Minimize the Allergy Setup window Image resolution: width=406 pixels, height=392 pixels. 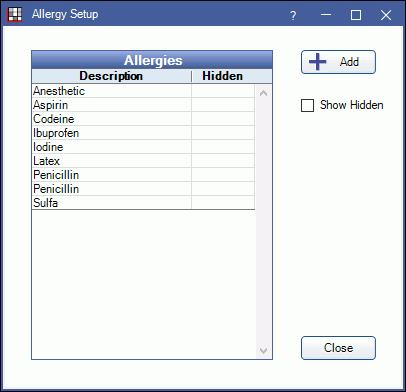[x=326, y=15]
